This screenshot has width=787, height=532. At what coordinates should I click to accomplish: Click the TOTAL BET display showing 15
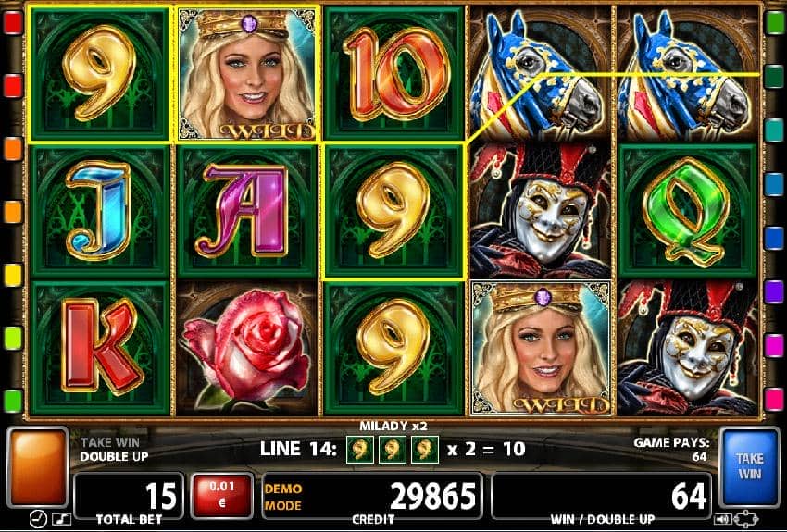pos(129,496)
